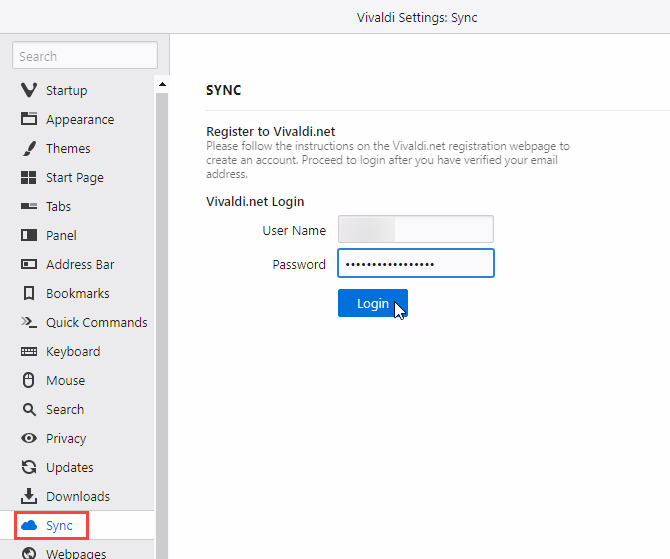Click the Webpages globe icon
670x559 pixels.
coord(29,553)
